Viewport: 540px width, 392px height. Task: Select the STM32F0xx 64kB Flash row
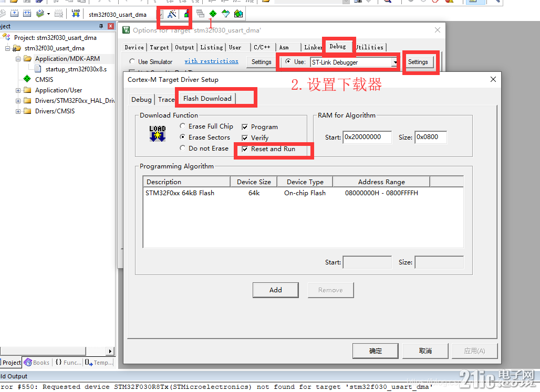coord(303,193)
